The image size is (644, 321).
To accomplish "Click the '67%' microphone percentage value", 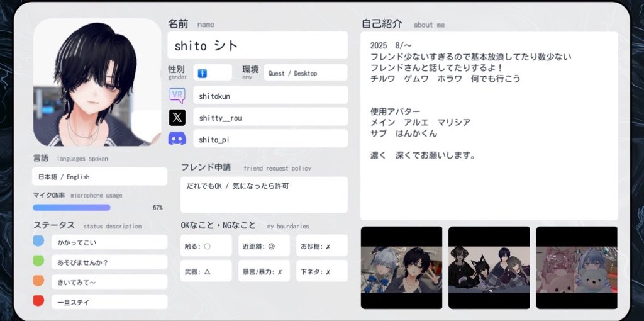I will point(158,208).
